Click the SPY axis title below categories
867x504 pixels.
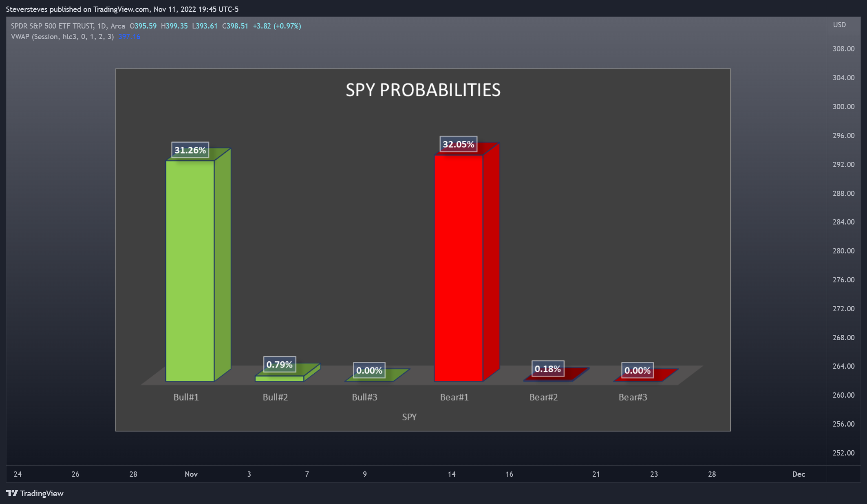click(x=409, y=417)
